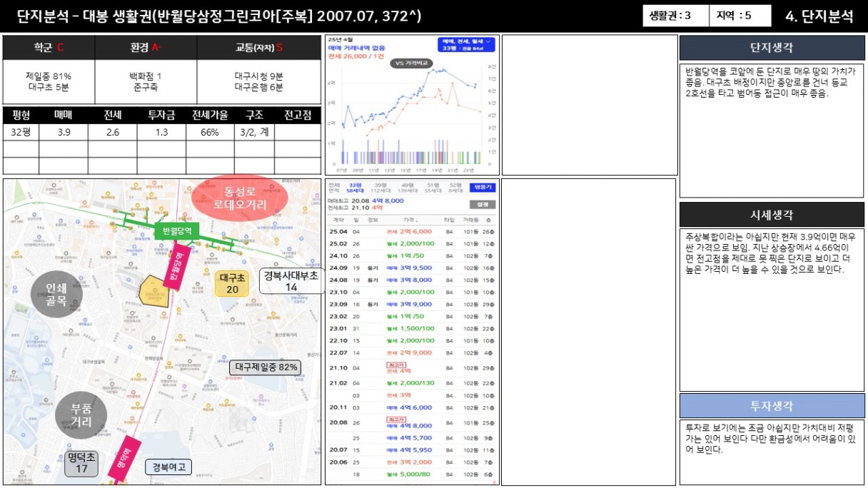Click the 시세생각 header
This screenshot has height=488, width=868.
click(x=771, y=215)
